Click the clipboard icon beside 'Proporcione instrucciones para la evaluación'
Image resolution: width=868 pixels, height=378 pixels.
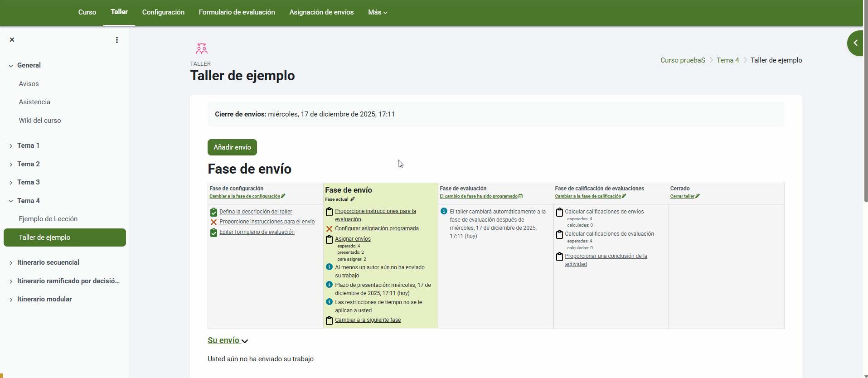(330, 212)
